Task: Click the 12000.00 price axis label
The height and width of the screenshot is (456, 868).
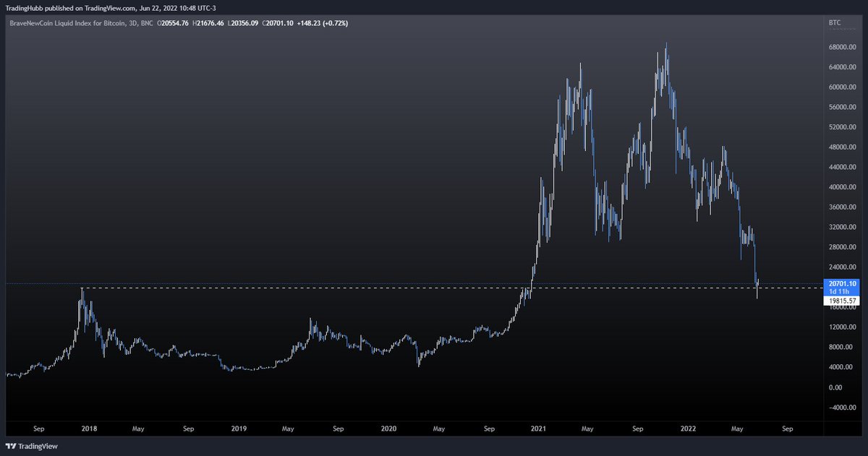Action: [843, 327]
